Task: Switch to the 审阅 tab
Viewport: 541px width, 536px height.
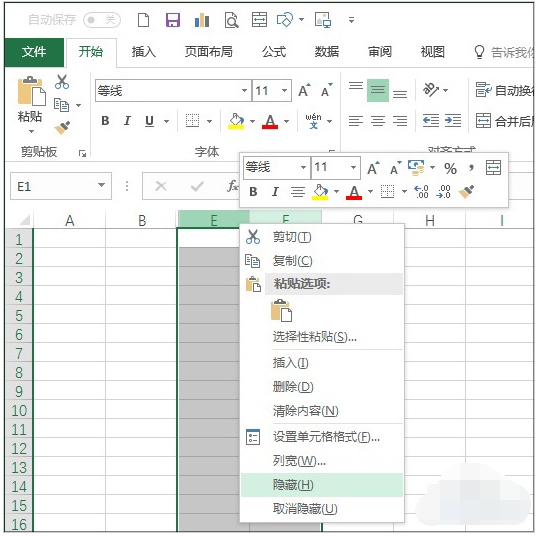Action: (x=380, y=52)
